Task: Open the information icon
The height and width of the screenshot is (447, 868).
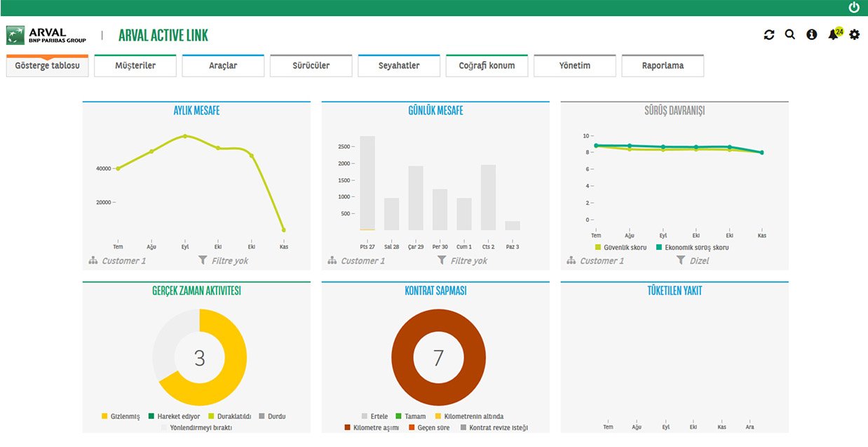Action: 812,34
